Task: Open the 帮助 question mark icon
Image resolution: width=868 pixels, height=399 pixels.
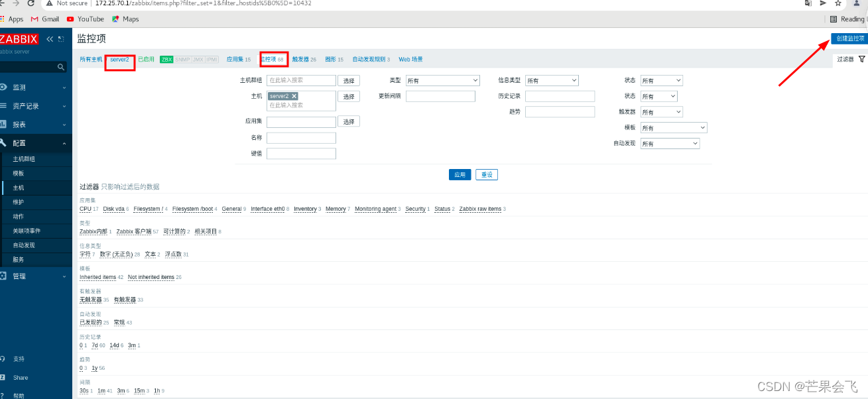Action: [3, 396]
